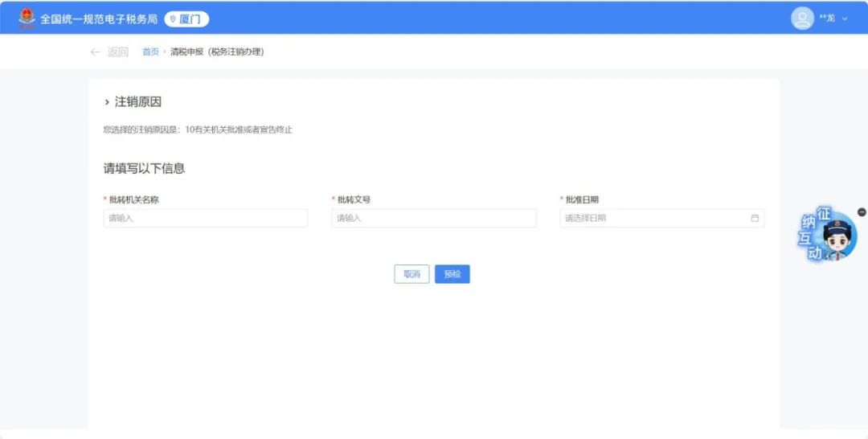Minimize the 征纳互动 floating widget
This screenshot has height=439, width=868.
point(862,211)
